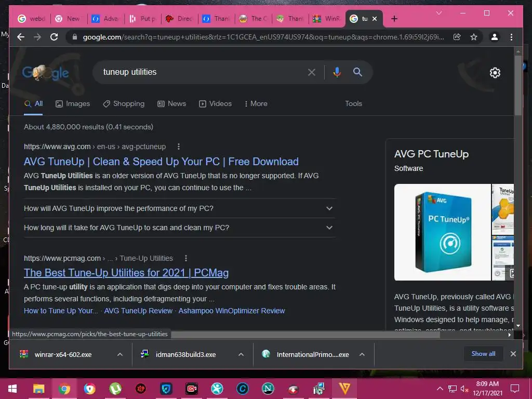
Task: Launch the Netscape N taskbar icon
Action: pos(268,389)
